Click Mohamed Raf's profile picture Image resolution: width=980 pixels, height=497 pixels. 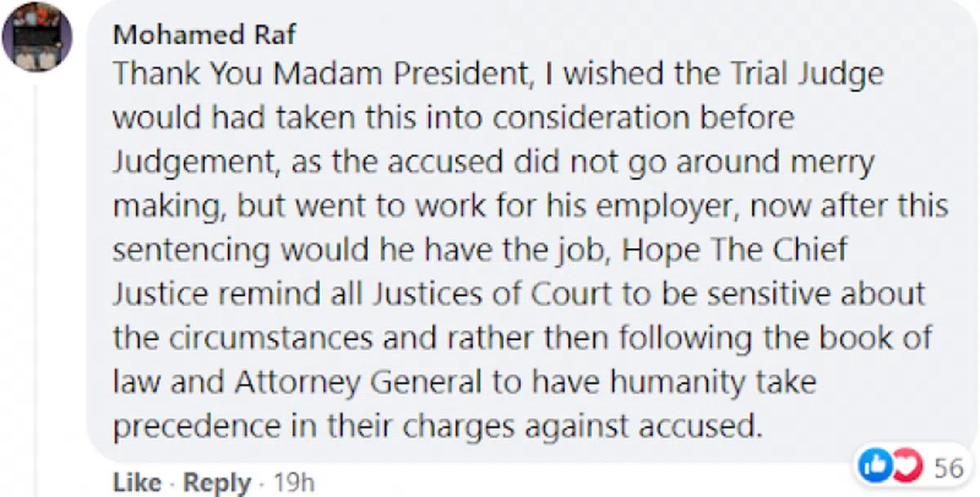(x=38, y=36)
